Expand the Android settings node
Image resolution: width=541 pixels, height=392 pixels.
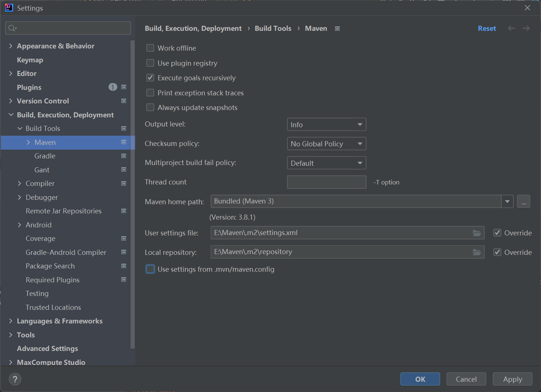[x=20, y=225]
